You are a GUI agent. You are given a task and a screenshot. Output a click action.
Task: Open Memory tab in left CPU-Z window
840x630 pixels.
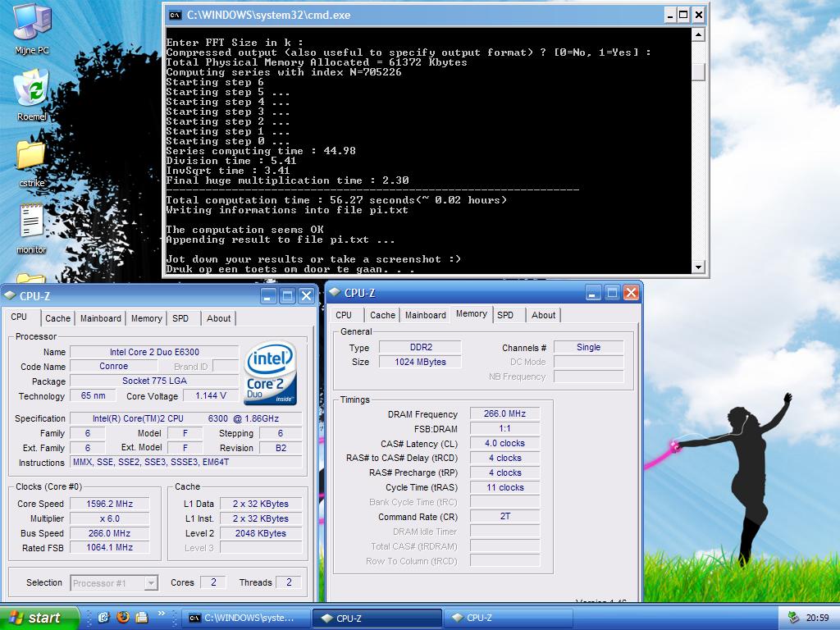tap(147, 318)
